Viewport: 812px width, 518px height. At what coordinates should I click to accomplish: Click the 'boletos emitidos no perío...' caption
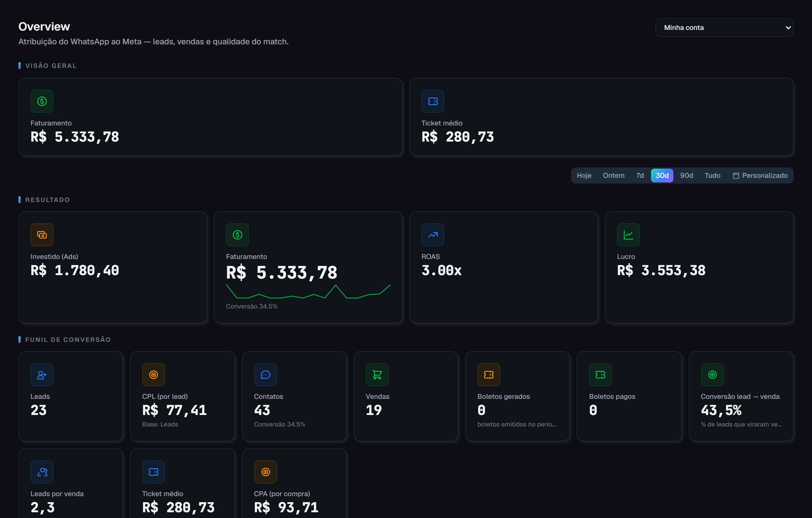pos(516,424)
